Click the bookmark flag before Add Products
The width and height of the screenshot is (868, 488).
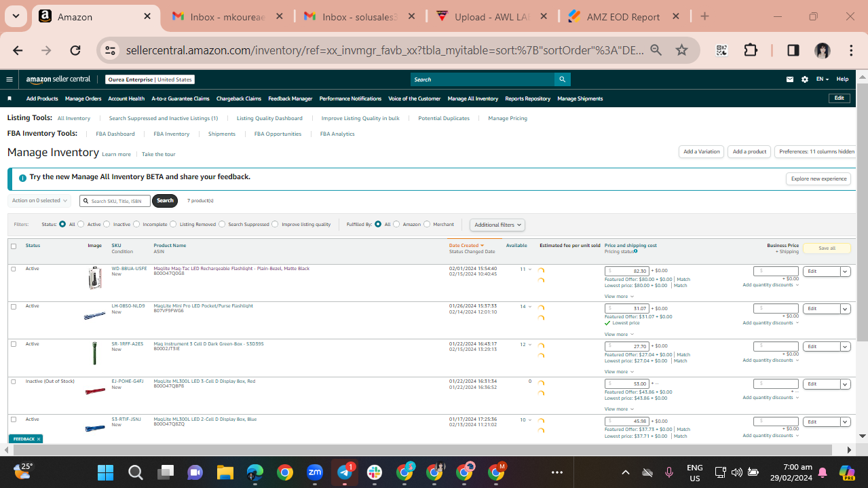(x=10, y=98)
